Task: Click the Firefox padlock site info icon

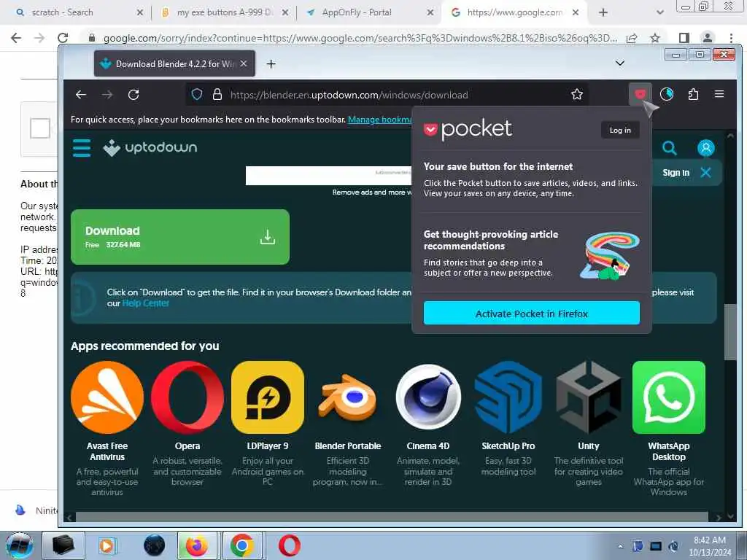Action: [x=217, y=94]
